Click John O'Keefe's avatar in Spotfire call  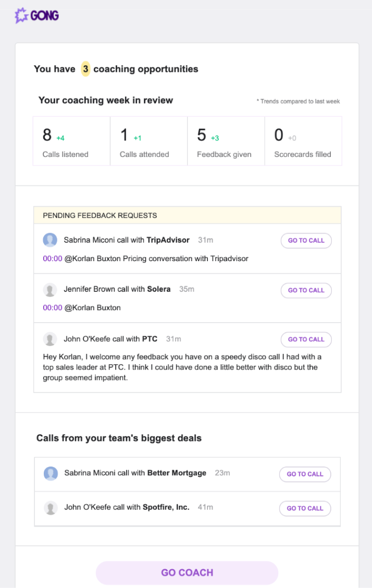click(x=51, y=508)
